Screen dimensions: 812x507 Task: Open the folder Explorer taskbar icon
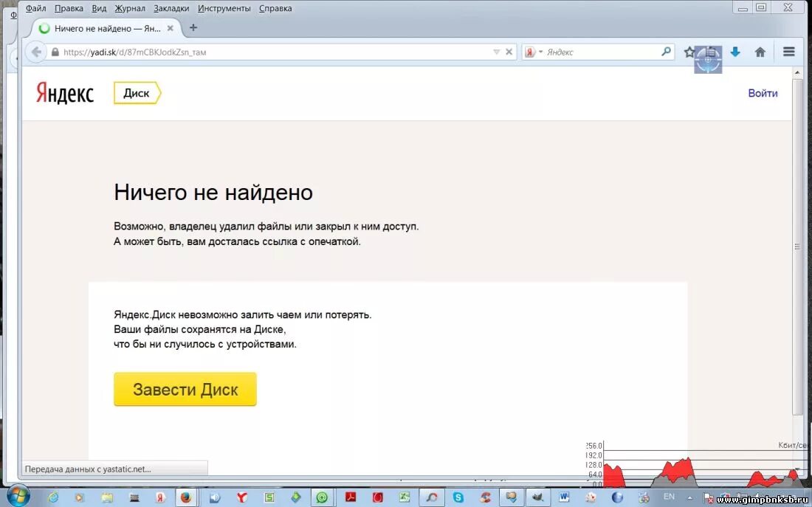click(x=107, y=497)
